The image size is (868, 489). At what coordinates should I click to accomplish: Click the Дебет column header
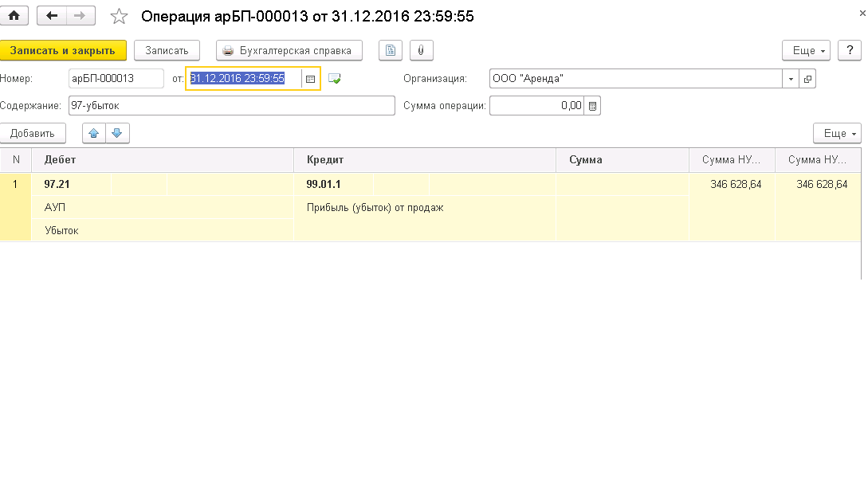tap(162, 160)
